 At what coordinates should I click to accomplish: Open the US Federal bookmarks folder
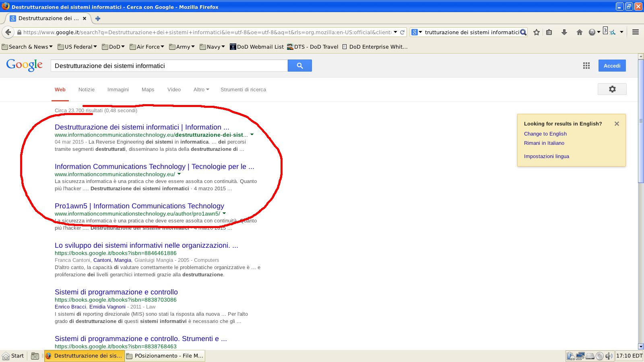(77, 47)
